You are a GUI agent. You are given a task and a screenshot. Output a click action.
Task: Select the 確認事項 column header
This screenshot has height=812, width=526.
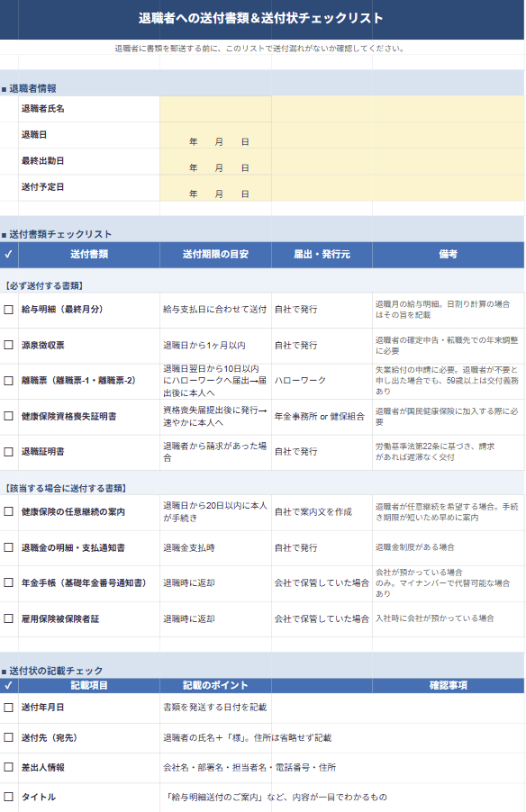point(449,686)
